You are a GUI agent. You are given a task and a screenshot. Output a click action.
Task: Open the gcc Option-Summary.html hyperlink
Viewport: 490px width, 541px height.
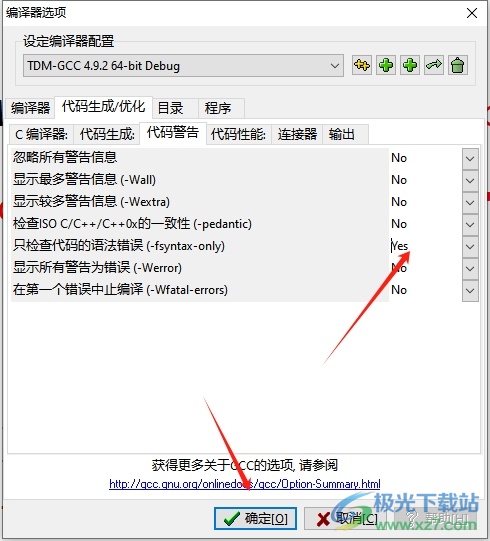245,484
